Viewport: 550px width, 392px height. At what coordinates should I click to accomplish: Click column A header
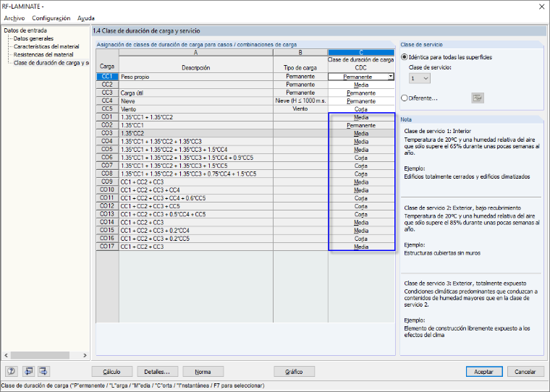point(195,52)
